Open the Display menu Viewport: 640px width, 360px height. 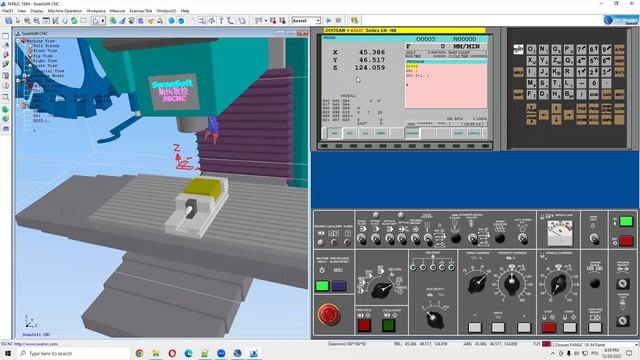coord(37,11)
